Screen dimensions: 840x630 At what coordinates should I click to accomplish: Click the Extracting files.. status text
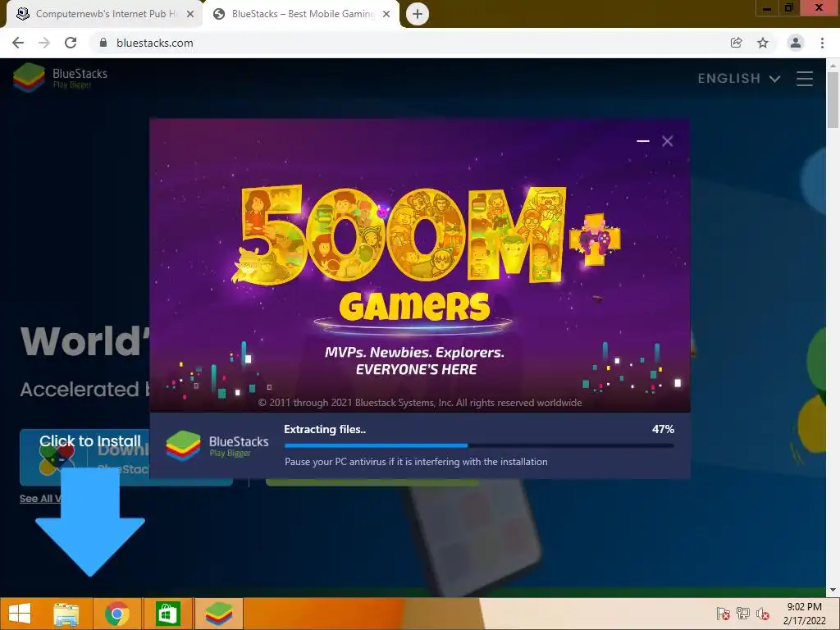pyautogui.click(x=325, y=429)
